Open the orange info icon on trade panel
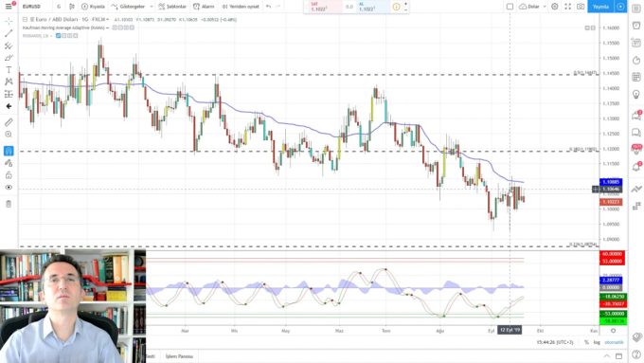This screenshot has height=363, width=644. pos(396,7)
